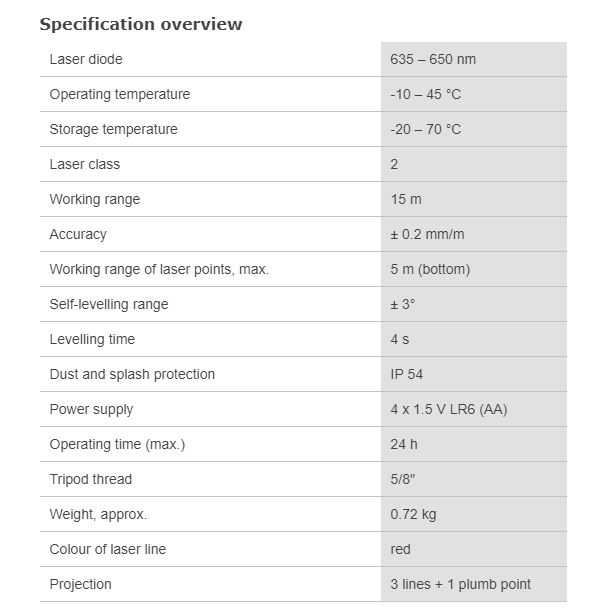Viewport: 610px width, 610px height.
Task: Select the "± 0.2 mm/m" accuracy value
Action: (x=427, y=234)
